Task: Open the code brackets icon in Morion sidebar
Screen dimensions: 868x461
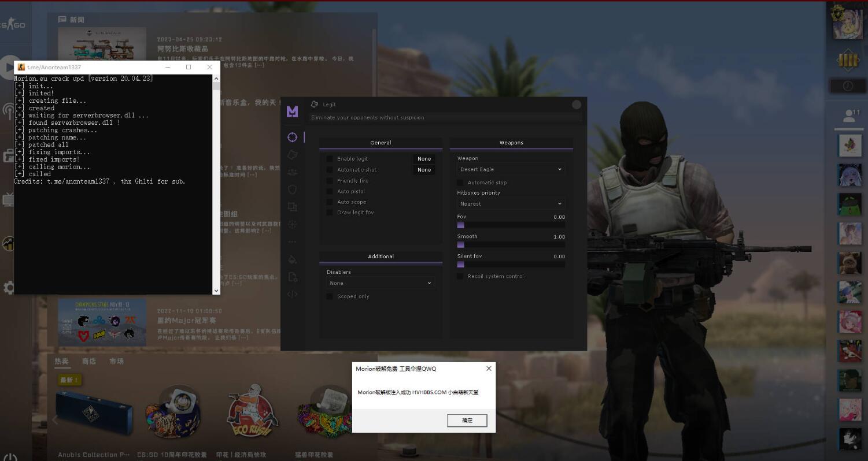Action: point(293,294)
